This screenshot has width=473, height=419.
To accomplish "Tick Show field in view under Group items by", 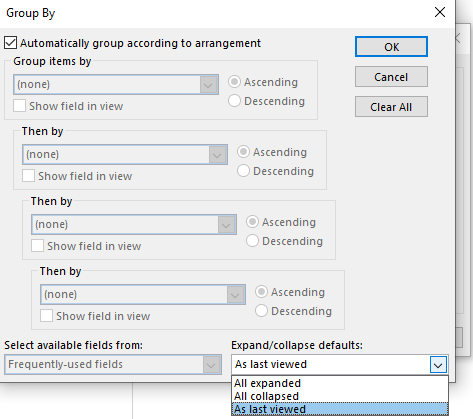I will tap(19, 106).
